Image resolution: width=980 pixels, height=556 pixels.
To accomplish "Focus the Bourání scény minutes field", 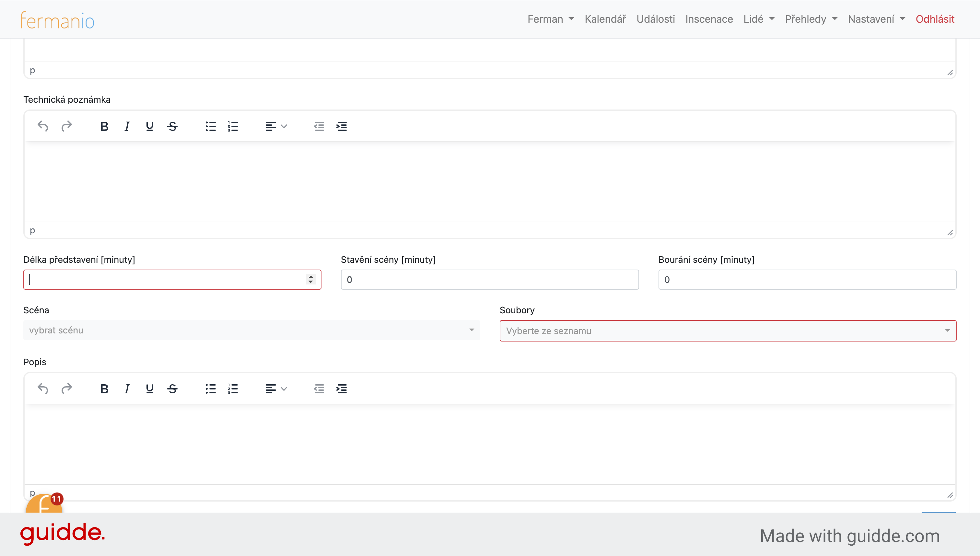I will [x=807, y=280].
